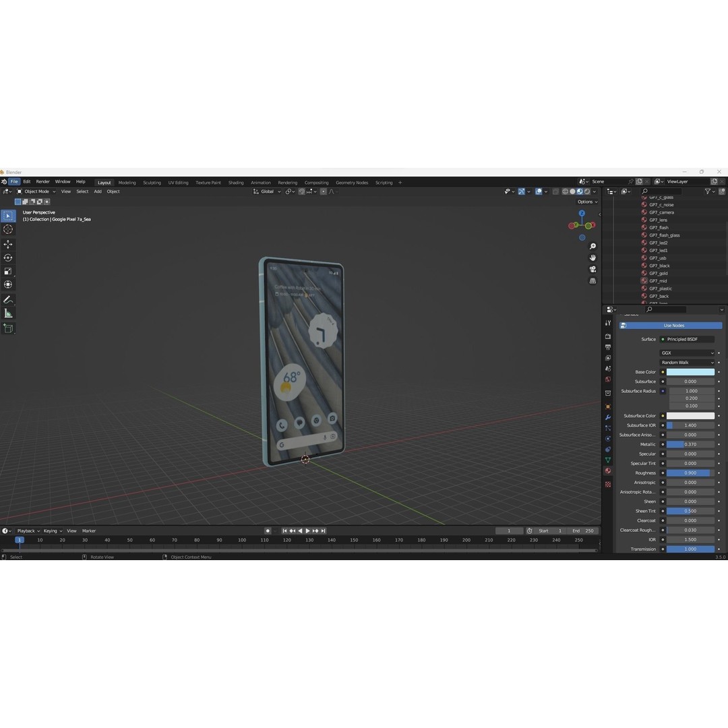Viewport: 728px width, 728px height.
Task: Switch to material preview shading
Action: (x=580, y=191)
